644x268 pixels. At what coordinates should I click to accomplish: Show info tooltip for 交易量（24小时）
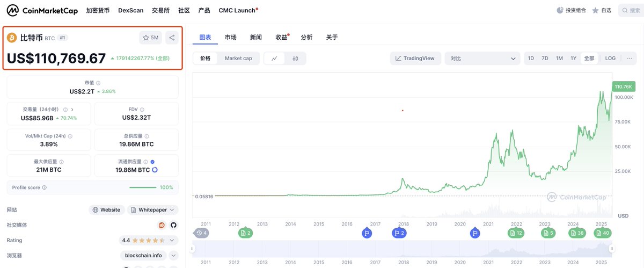(x=65, y=109)
